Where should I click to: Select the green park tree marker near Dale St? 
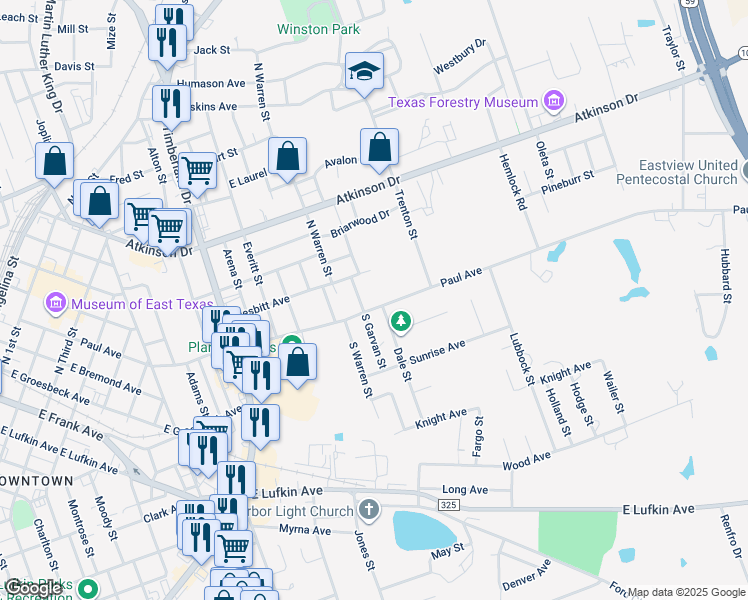tap(400, 320)
